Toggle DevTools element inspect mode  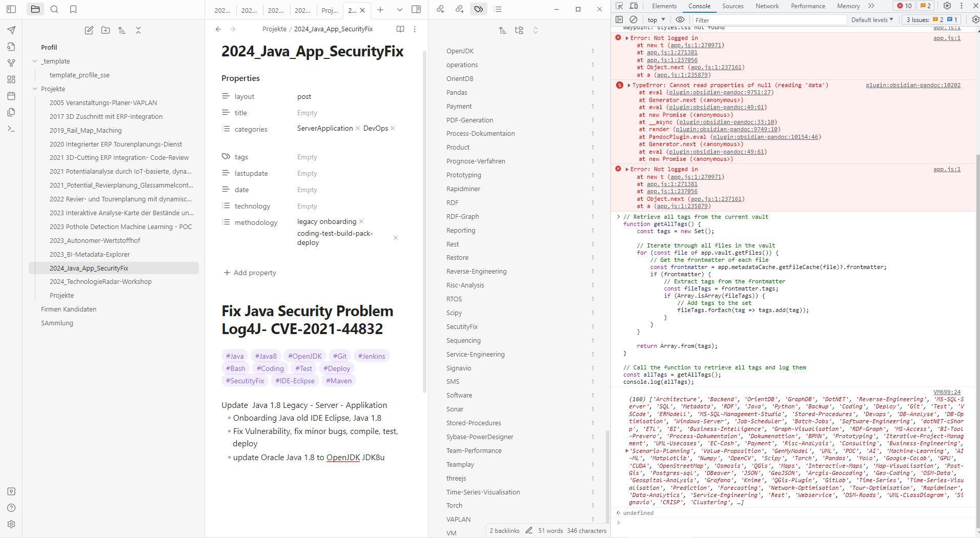(x=619, y=6)
